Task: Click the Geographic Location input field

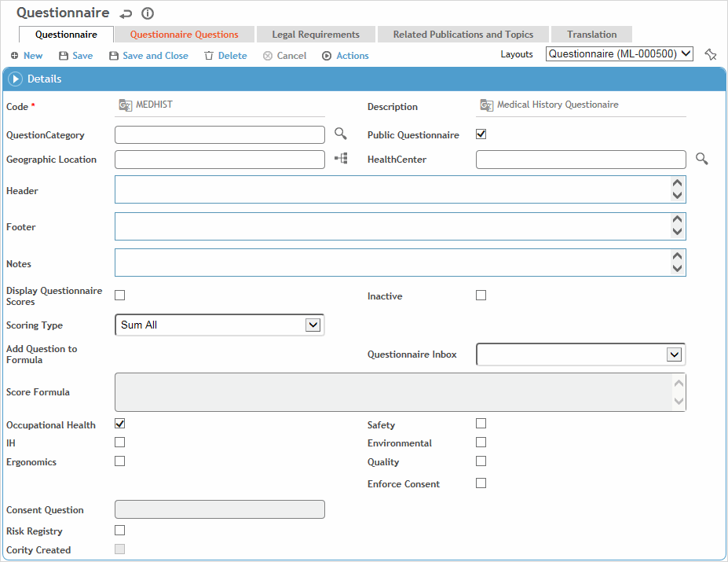Action: click(220, 160)
